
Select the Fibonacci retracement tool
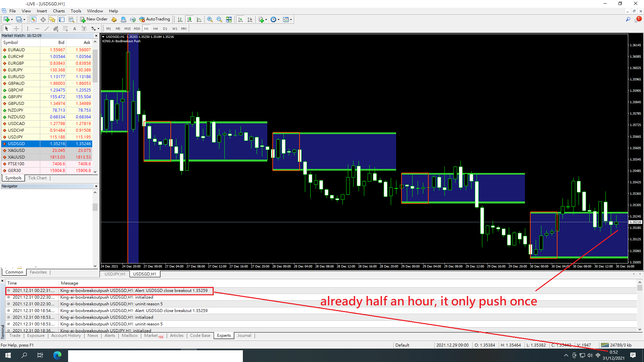point(65,28)
